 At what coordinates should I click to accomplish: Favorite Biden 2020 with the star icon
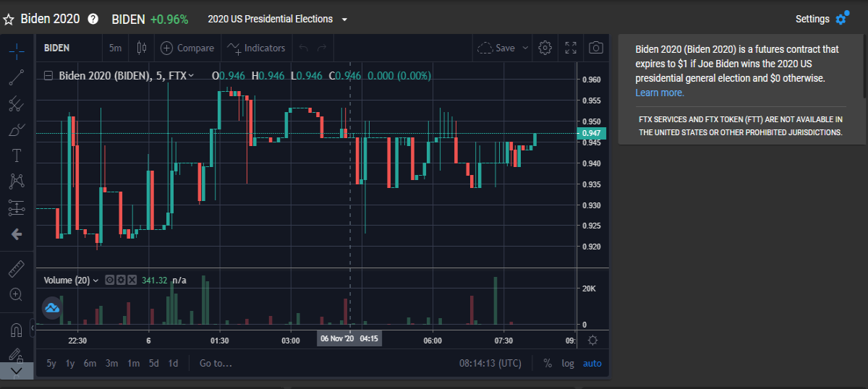(x=9, y=19)
